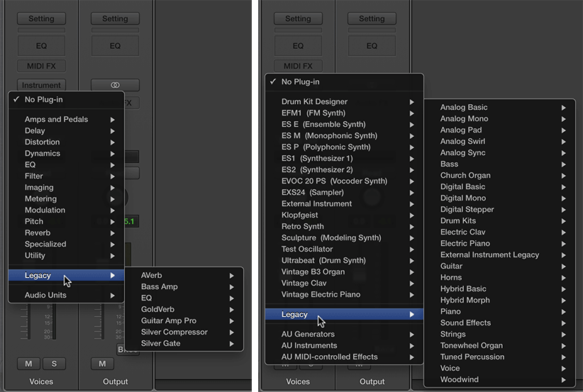This screenshot has height=392, width=583.
Task: Open AU Generators submenu
Action: 344,335
